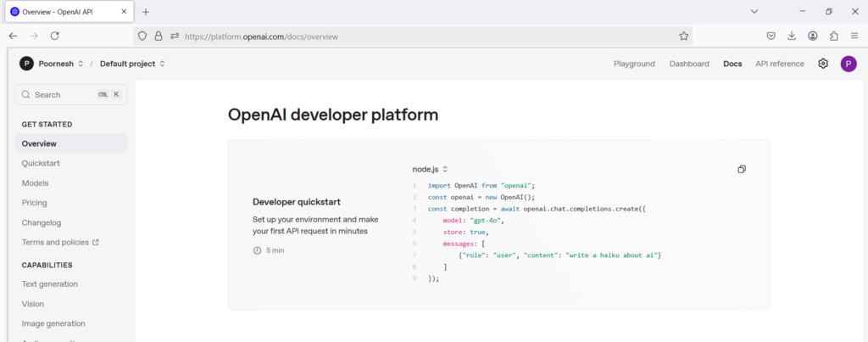This screenshot has height=342, width=868.
Task: Click the "write a haiku about ai" string
Action: (611, 255)
